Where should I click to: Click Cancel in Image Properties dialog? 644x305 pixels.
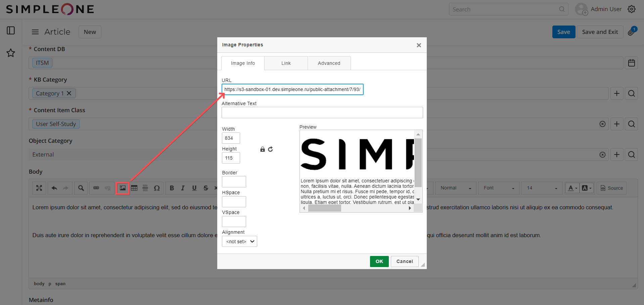click(x=404, y=261)
